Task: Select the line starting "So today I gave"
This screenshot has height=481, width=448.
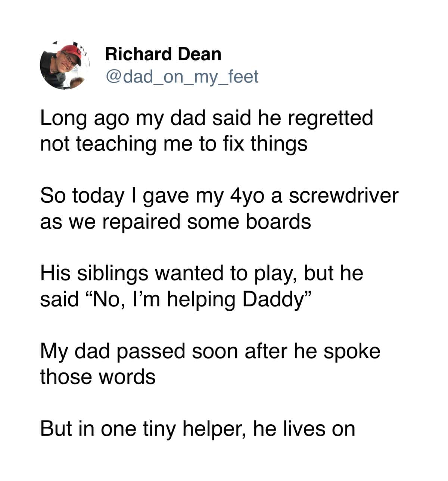Action: pyautogui.click(x=219, y=196)
